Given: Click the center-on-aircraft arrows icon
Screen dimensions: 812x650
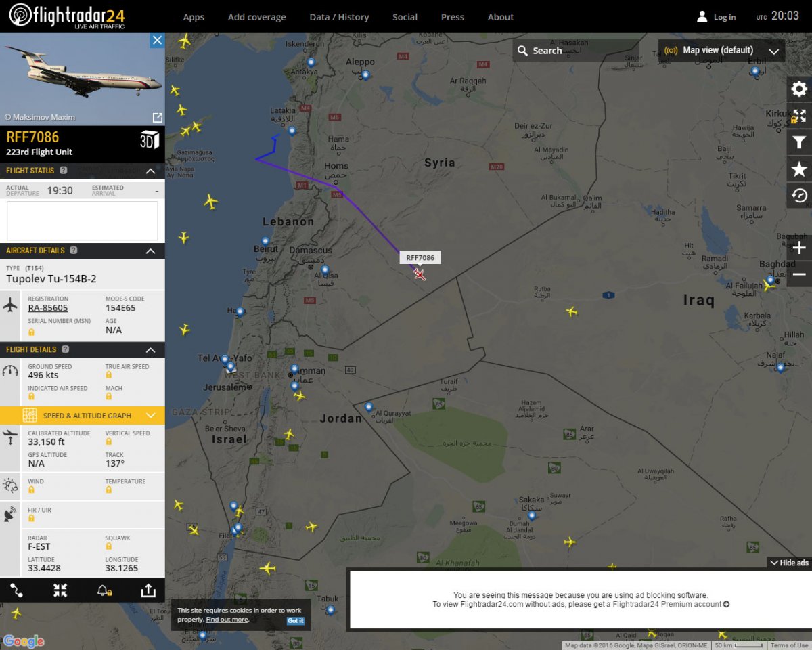Looking at the screenshot, I should [60, 590].
